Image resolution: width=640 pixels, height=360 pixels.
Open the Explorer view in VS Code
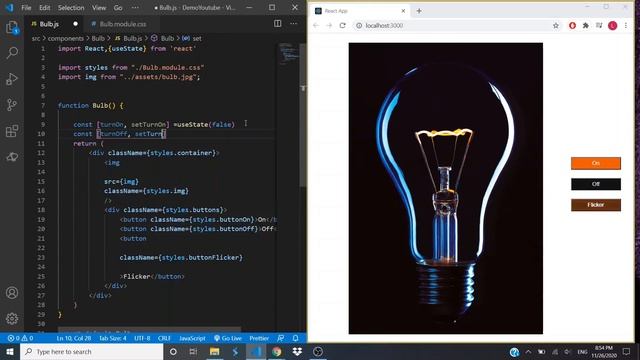click(x=12, y=28)
